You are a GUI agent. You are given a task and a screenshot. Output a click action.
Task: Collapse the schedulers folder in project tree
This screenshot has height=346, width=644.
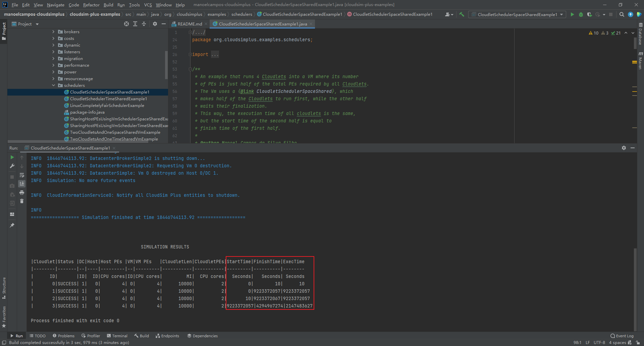click(53, 85)
